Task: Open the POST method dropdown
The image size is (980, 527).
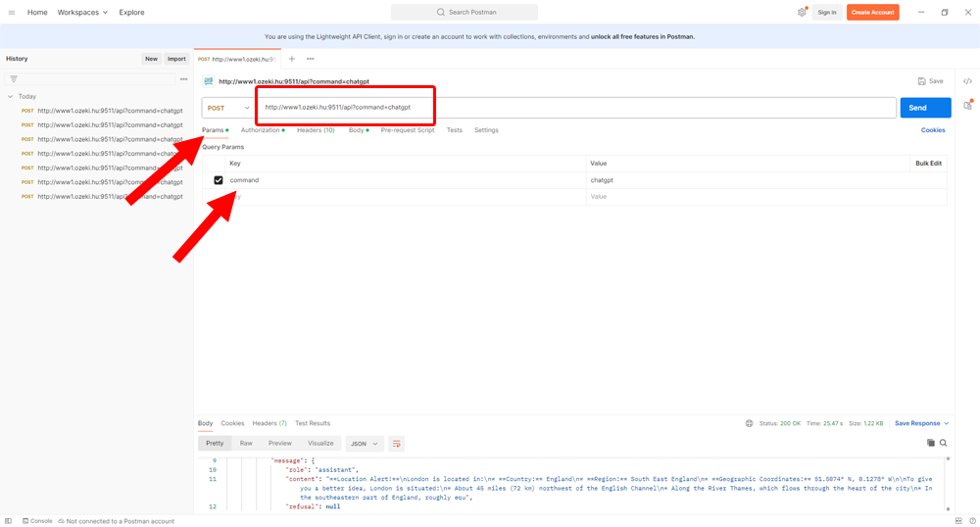Action: [228, 108]
